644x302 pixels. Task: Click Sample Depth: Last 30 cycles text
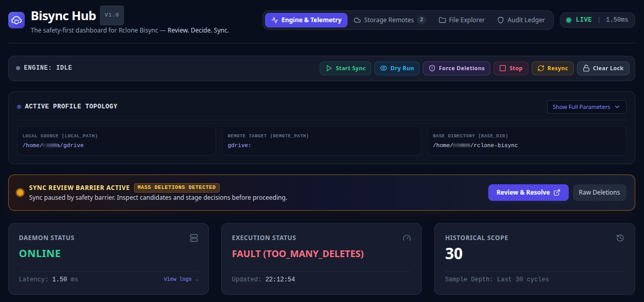(x=497, y=279)
